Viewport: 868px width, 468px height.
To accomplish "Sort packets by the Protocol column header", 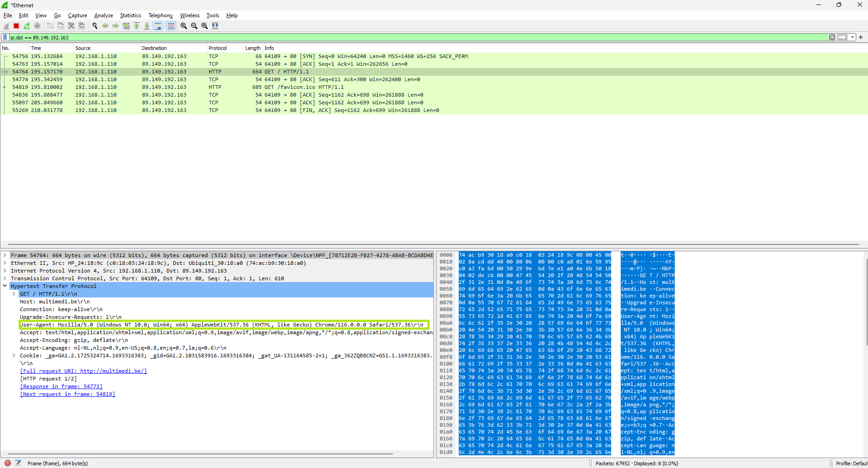I will (x=225, y=48).
